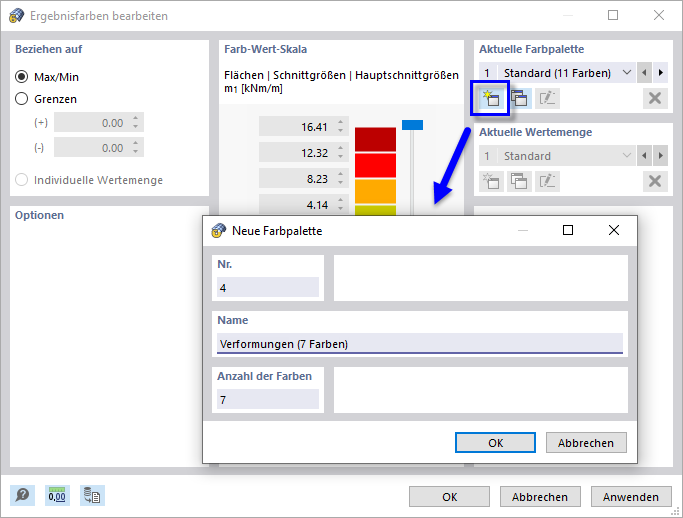Copy current value set icon
Image resolution: width=683 pixels, height=518 pixels.
coord(519,181)
